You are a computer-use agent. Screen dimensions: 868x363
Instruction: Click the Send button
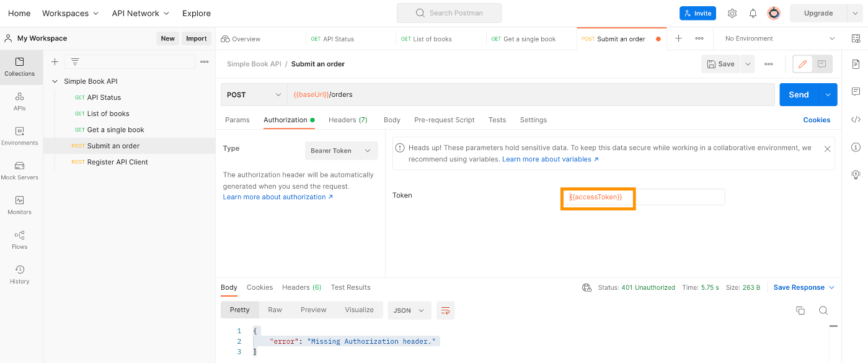(x=799, y=95)
